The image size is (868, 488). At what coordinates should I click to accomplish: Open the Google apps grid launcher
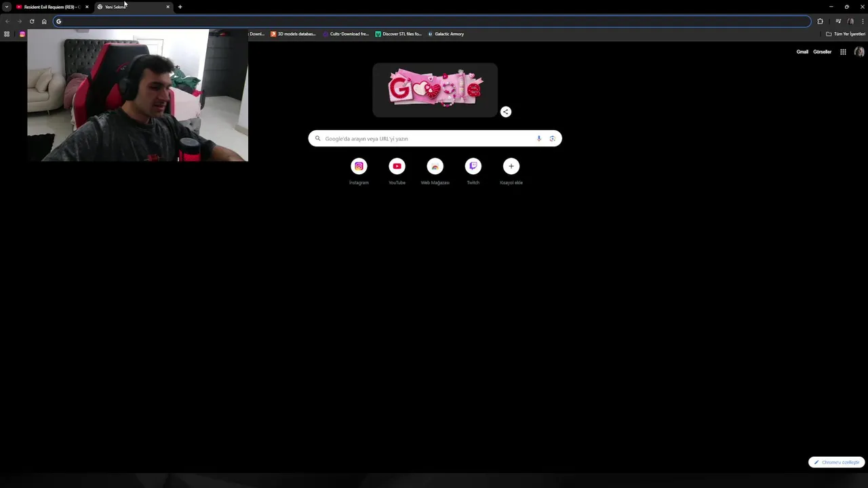pos(843,52)
